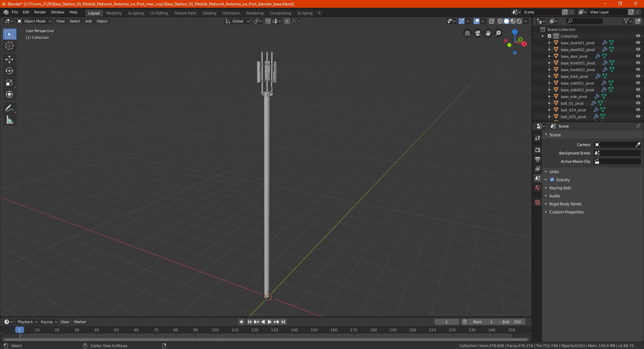644x349 pixels.
Task: Toggle the camera view gizmo button
Action: tap(478, 33)
